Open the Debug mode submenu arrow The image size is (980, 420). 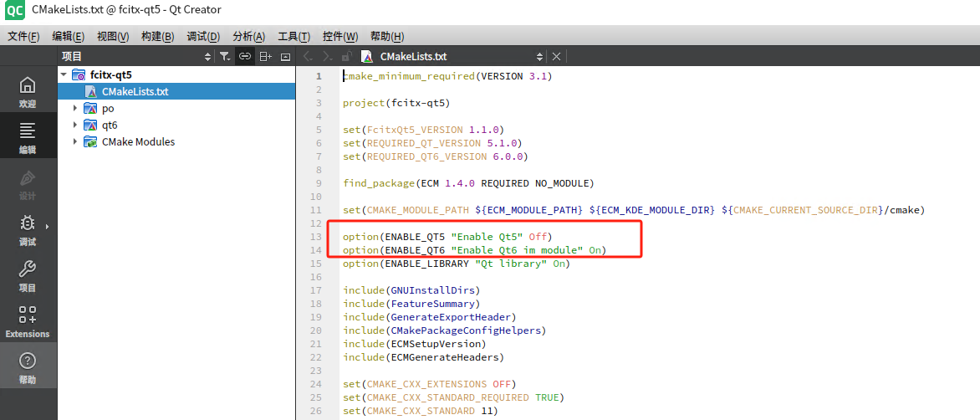click(x=47, y=226)
